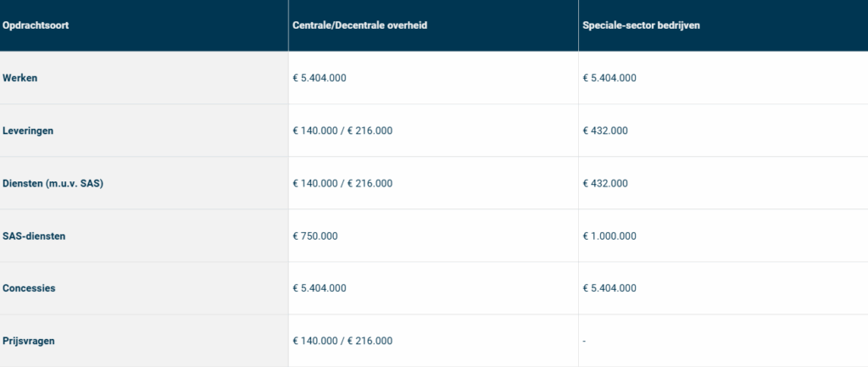Click the Opdrachtsoort column header
The width and height of the screenshot is (868, 367).
click(36, 25)
